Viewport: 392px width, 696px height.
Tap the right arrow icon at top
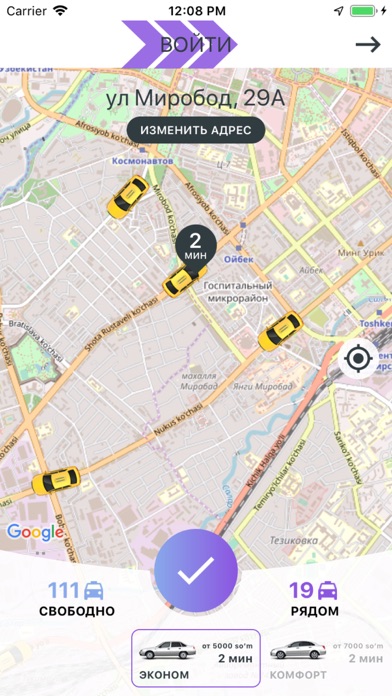(x=368, y=44)
